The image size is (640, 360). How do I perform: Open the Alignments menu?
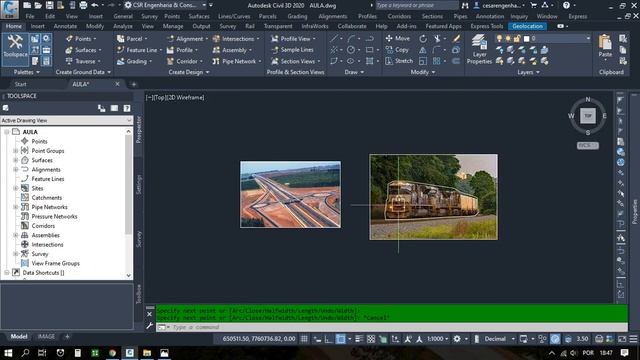[333, 16]
